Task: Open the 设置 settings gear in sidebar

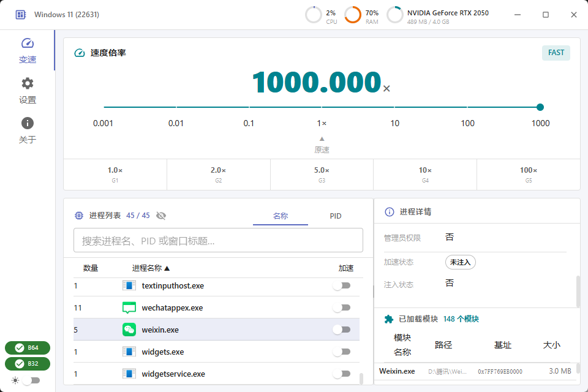Action: (28, 91)
